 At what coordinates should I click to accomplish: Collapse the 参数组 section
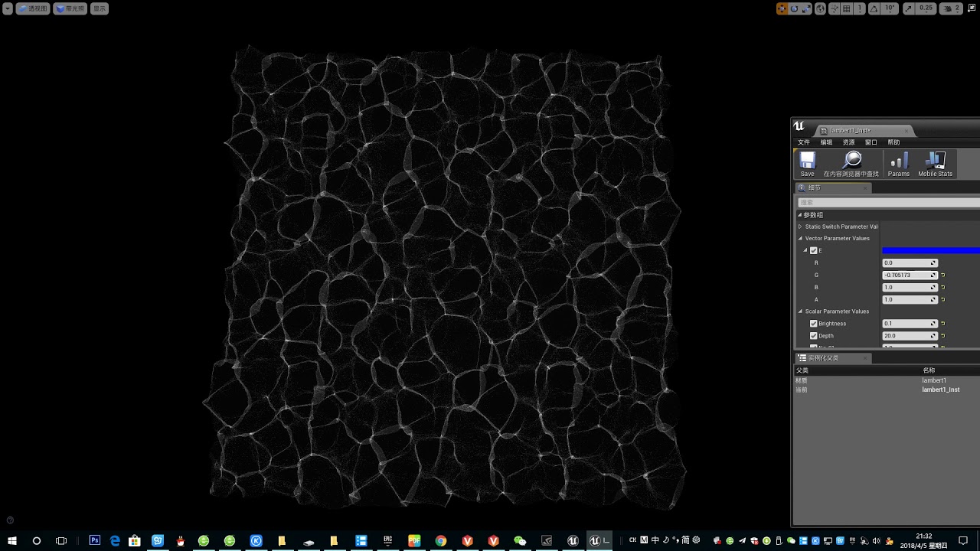(799, 215)
